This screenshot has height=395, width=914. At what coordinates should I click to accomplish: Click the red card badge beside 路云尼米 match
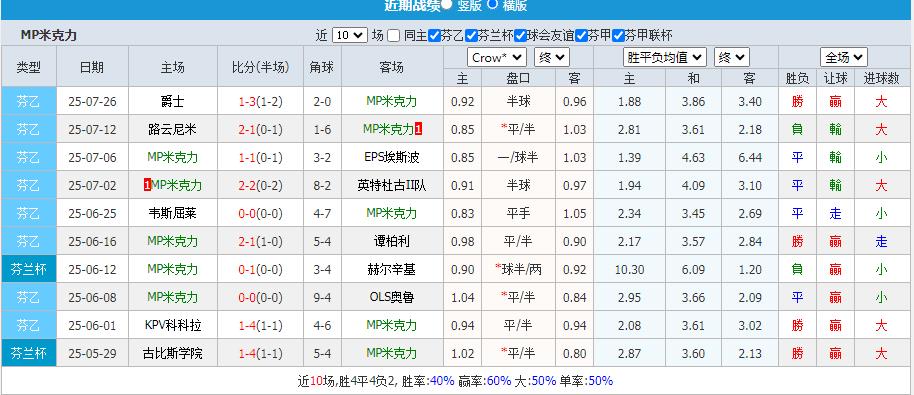(x=419, y=129)
